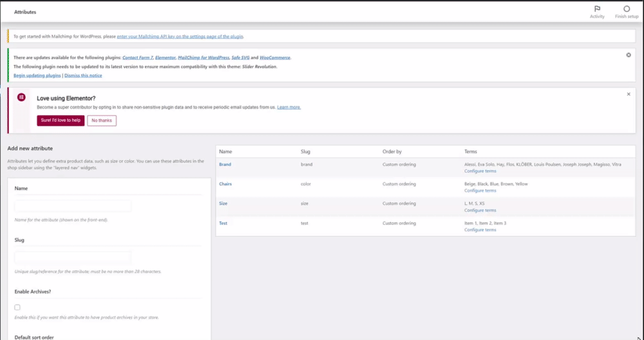Dismiss the plugin updates notice
This screenshot has height=340, width=644.
click(629, 55)
